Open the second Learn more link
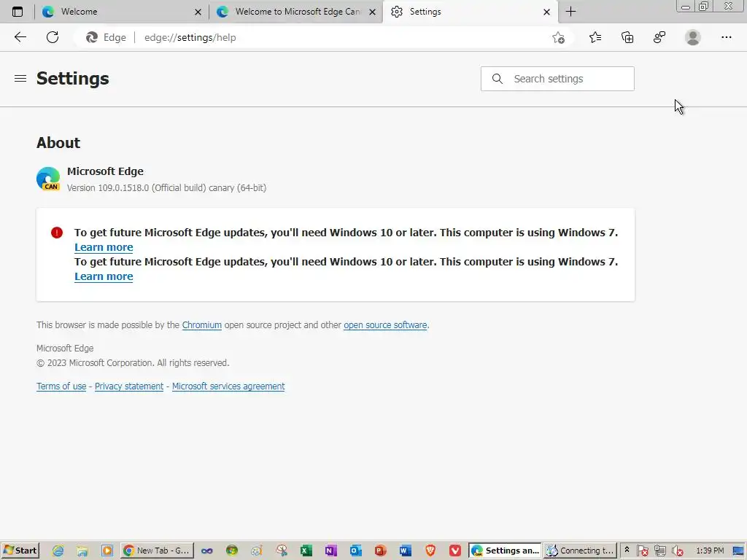Image resolution: width=747 pixels, height=560 pixels. pos(104,276)
